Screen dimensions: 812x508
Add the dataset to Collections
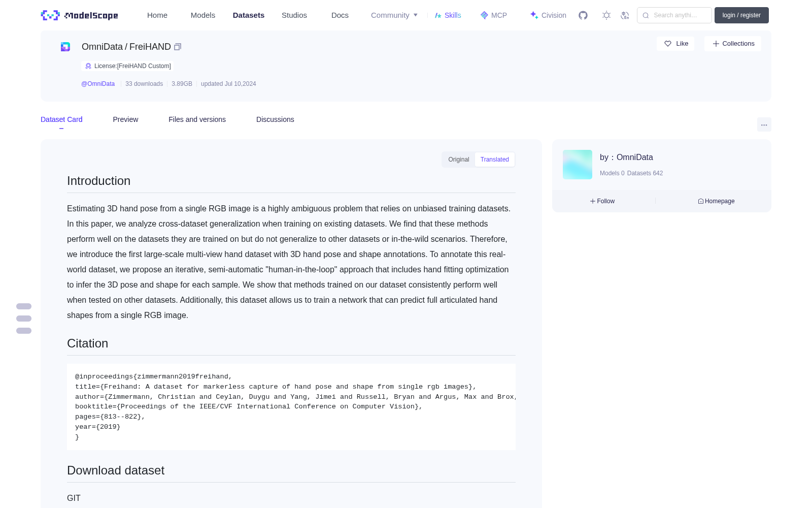733,44
